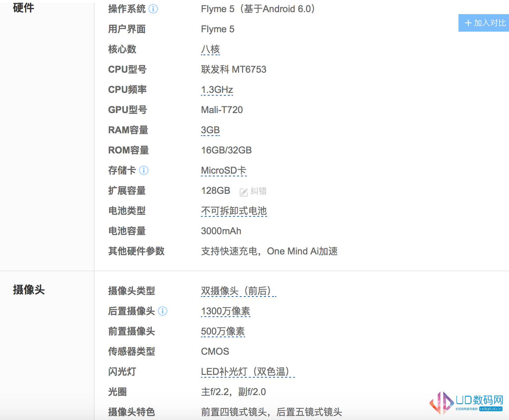The height and width of the screenshot is (420, 509).
Task: Select the GPU型号 label
Action: [128, 110]
